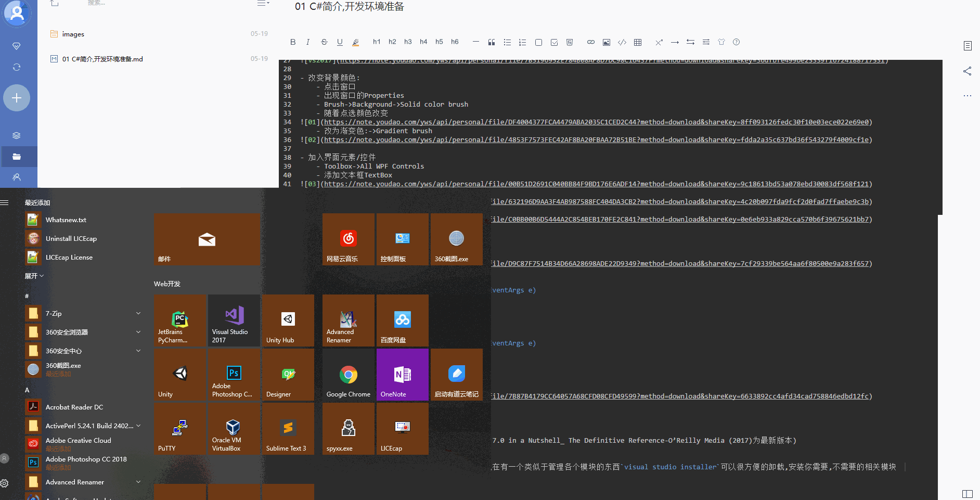Open the theme (shirt) icon

point(721,42)
